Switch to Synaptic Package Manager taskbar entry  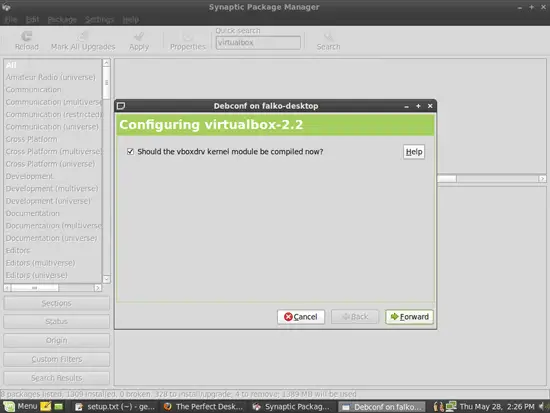click(x=292, y=407)
